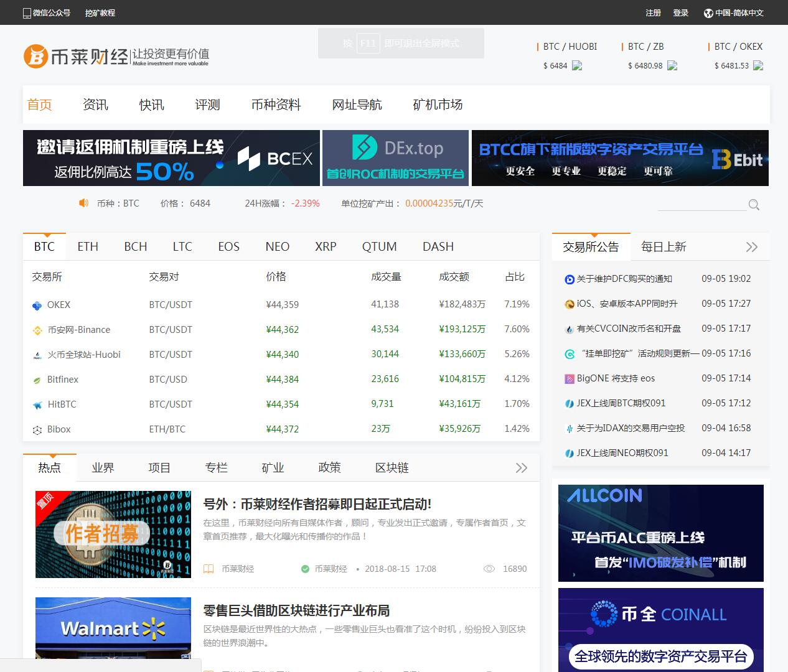Click the green verified check icon
This screenshot has width=788, height=672.
305,569
